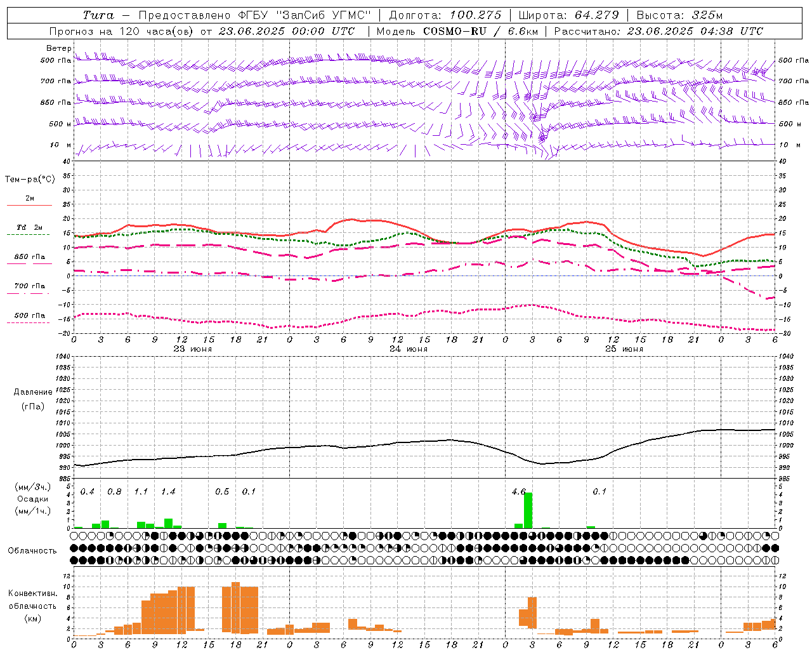Click the "Давление" pressure panel label
The image size is (812, 650).
click(33, 392)
